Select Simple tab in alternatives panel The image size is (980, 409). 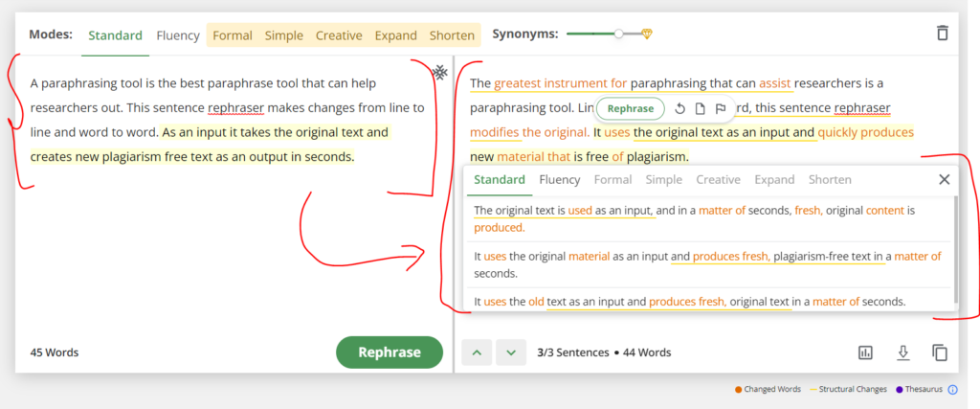(x=664, y=180)
